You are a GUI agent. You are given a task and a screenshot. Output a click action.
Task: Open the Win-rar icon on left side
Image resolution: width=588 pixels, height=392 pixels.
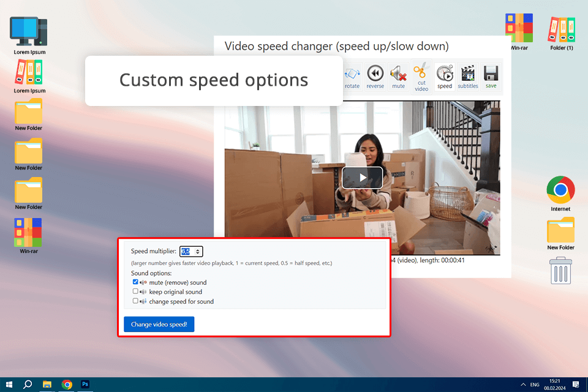point(29,236)
